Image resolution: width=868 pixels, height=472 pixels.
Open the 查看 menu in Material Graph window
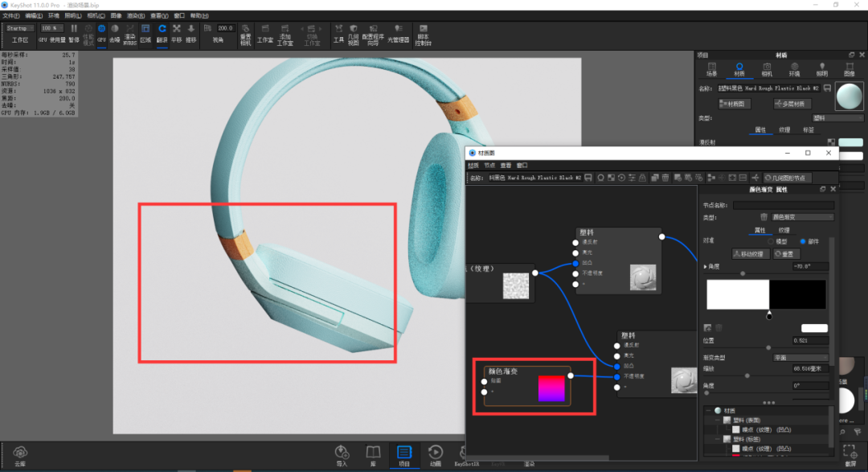(506, 166)
